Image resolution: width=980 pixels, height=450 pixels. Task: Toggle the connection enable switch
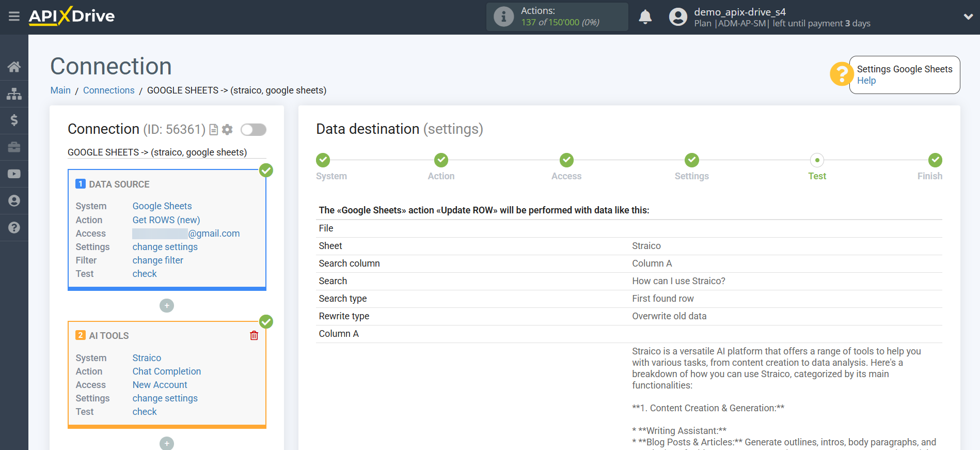[254, 130]
